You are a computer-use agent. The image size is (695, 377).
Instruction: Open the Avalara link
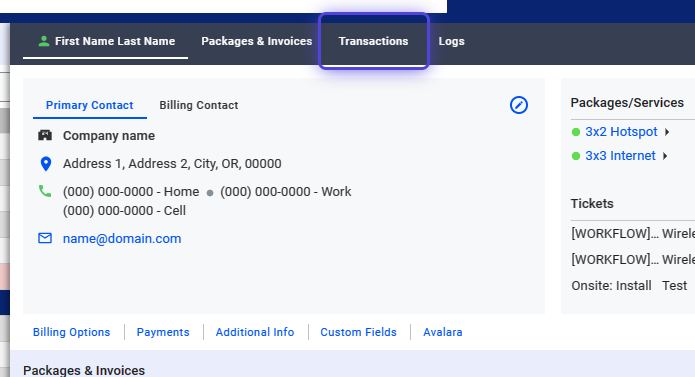442,332
